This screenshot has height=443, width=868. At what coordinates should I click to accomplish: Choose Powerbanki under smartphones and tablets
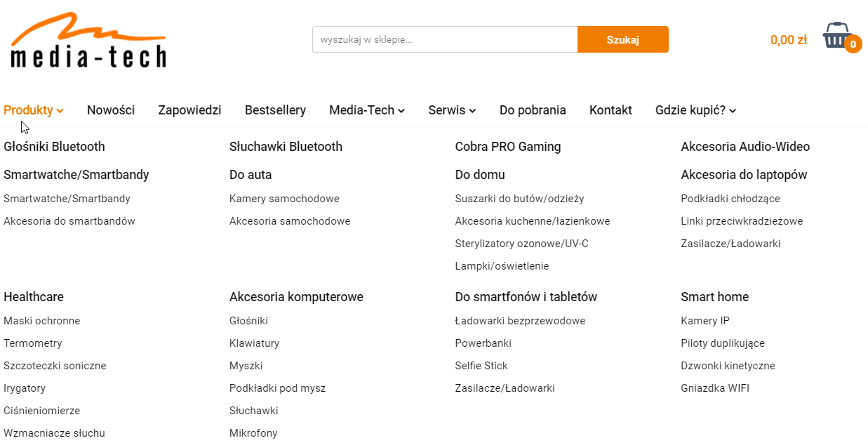click(x=483, y=343)
